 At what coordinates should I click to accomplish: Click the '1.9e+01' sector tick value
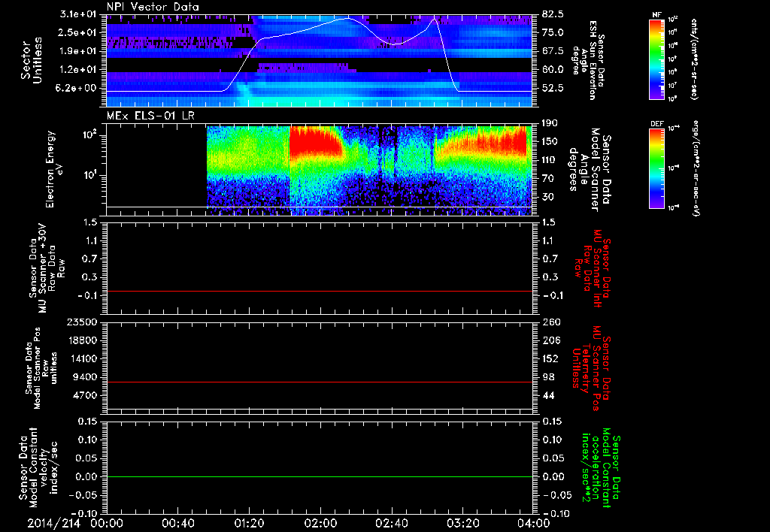coord(77,51)
